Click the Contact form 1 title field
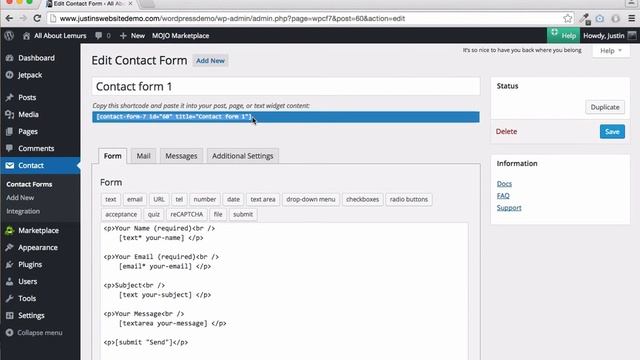The image size is (640, 360). tap(286, 87)
